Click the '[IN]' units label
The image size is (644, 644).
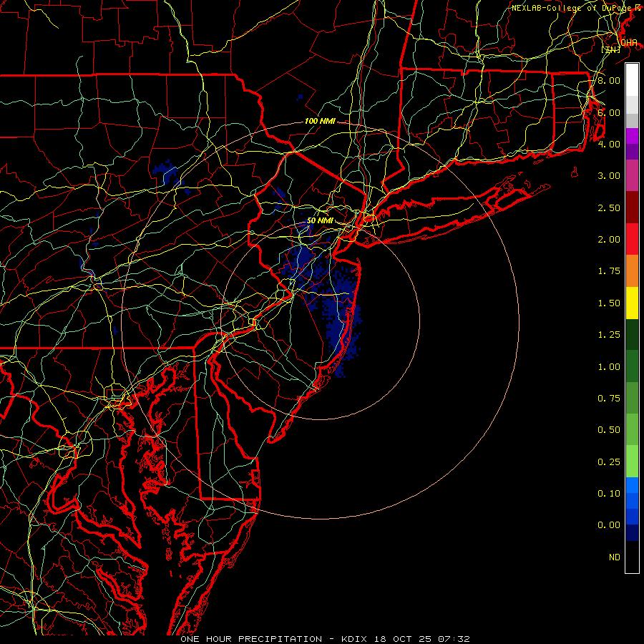[610, 49]
